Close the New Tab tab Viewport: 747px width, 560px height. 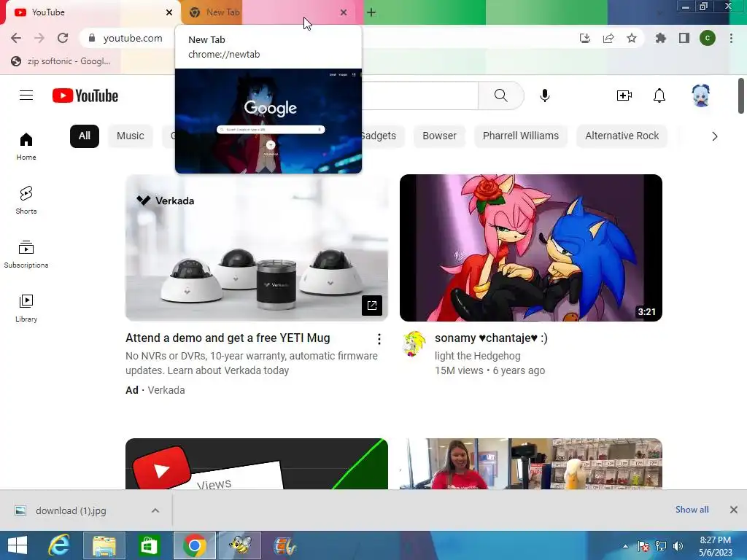tap(344, 12)
